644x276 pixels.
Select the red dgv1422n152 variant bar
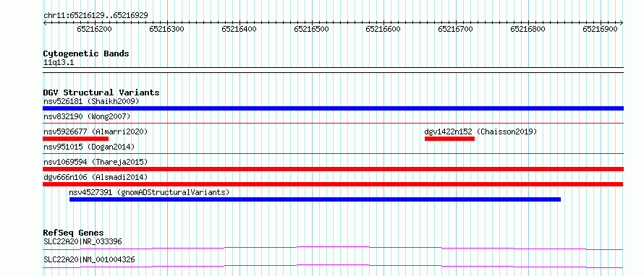450,139
